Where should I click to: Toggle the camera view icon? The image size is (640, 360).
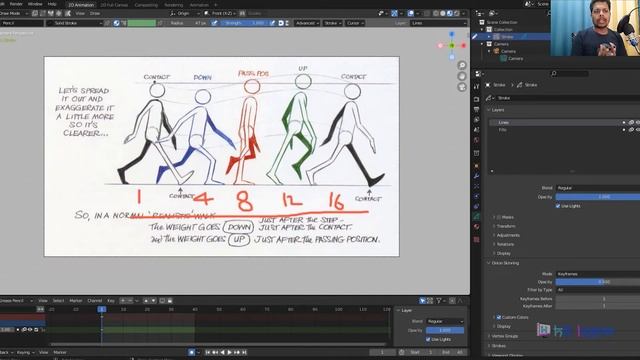pyautogui.click(x=462, y=87)
